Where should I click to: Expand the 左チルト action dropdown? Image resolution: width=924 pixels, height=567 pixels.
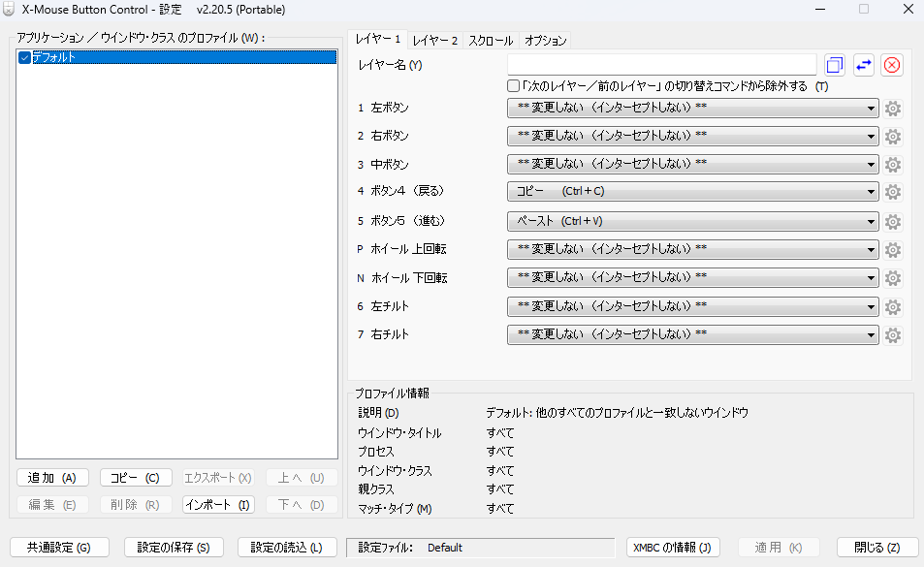[x=692, y=306]
